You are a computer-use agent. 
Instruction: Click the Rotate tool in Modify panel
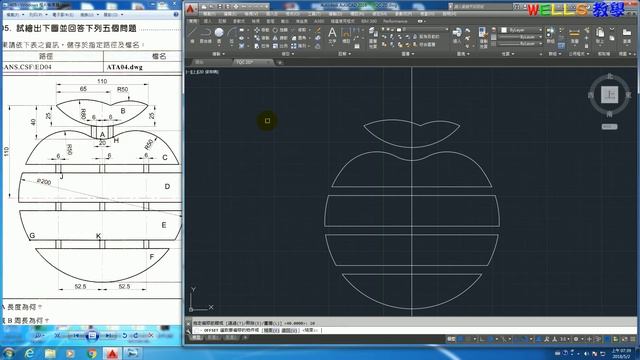click(280, 30)
